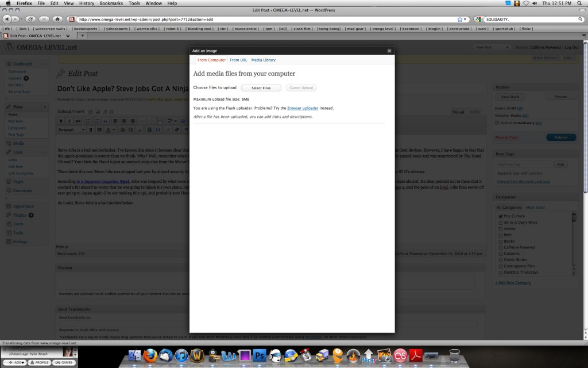Click the Bold formatting icon

point(61,121)
